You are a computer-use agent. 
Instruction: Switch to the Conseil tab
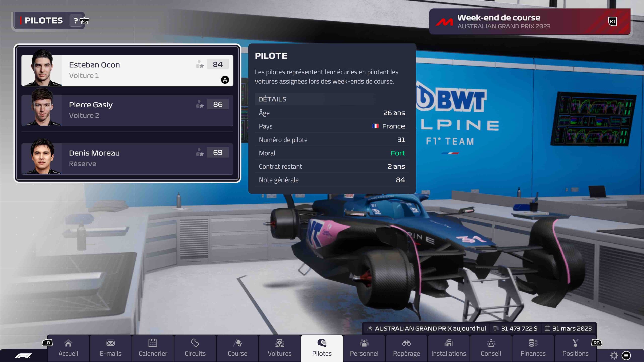[x=491, y=348]
